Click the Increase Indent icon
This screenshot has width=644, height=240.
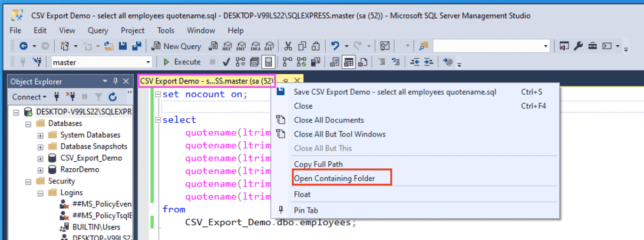click(428, 62)
